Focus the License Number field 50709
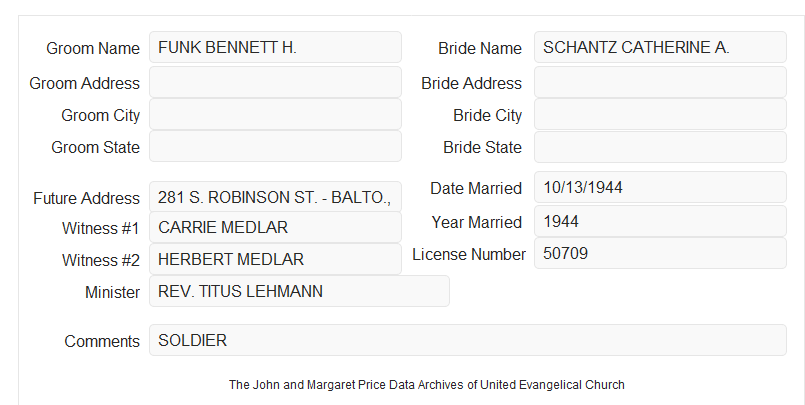The image size is (805, 405). (x=660, y=253)
